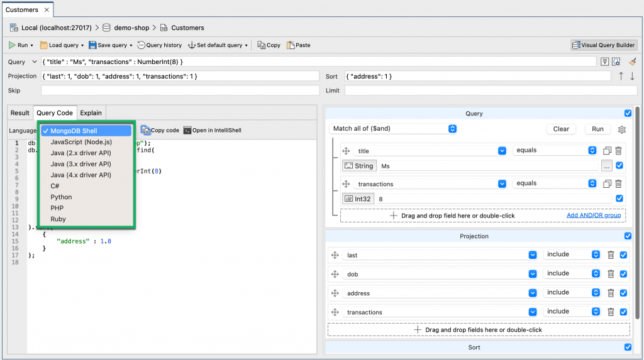Open query builder settings gear icon
644x360 pixels.
[622, 129]
